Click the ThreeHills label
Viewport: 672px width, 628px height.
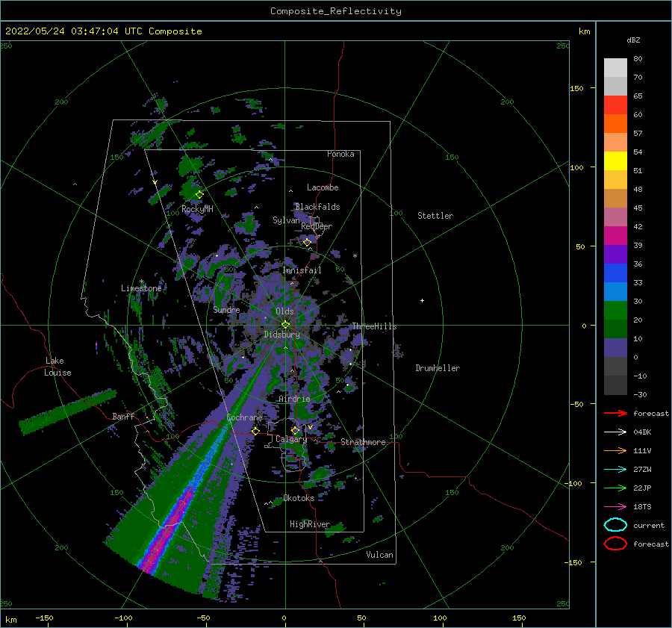point(374,326)
